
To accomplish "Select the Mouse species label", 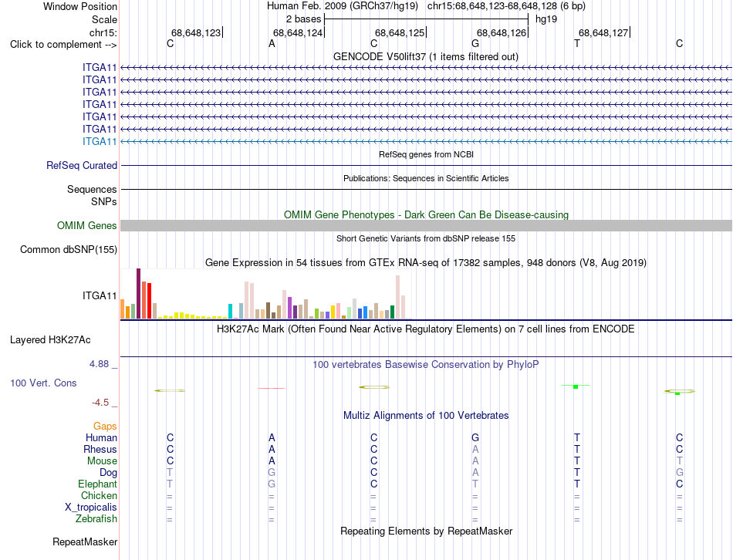I will point(102,461).
